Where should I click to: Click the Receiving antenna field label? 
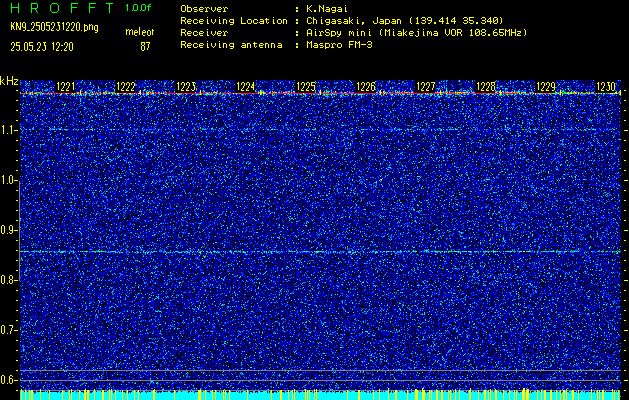click(x=231, y=45)
